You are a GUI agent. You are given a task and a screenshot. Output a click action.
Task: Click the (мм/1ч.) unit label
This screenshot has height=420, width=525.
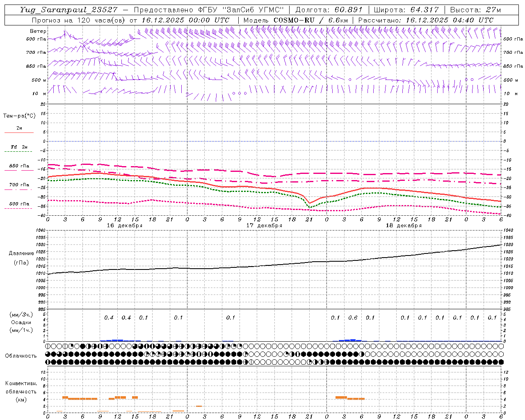[x=21, y=330]
